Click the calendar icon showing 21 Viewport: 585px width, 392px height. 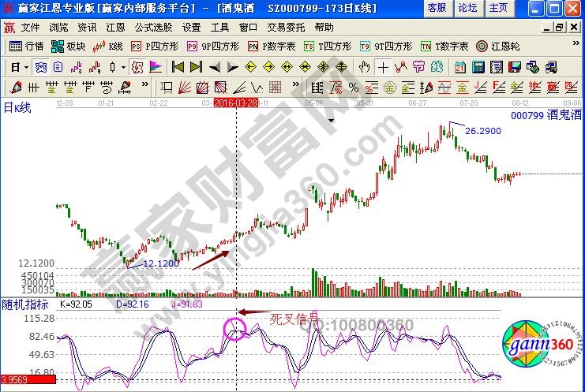460,66
